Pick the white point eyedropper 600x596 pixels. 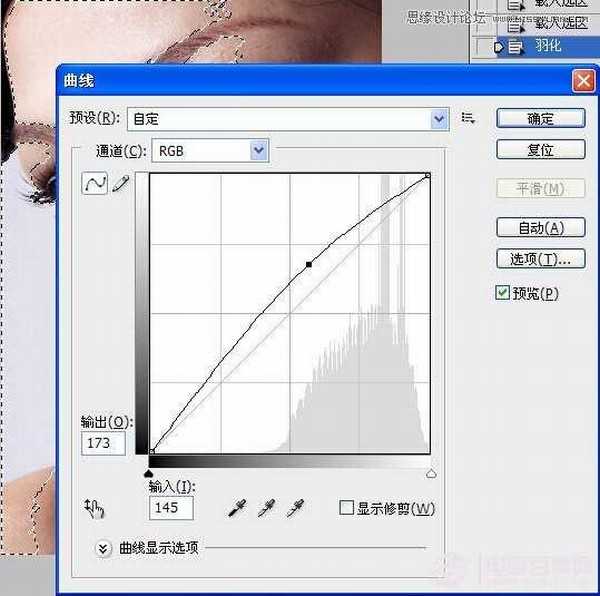click(x=295, y=509)
